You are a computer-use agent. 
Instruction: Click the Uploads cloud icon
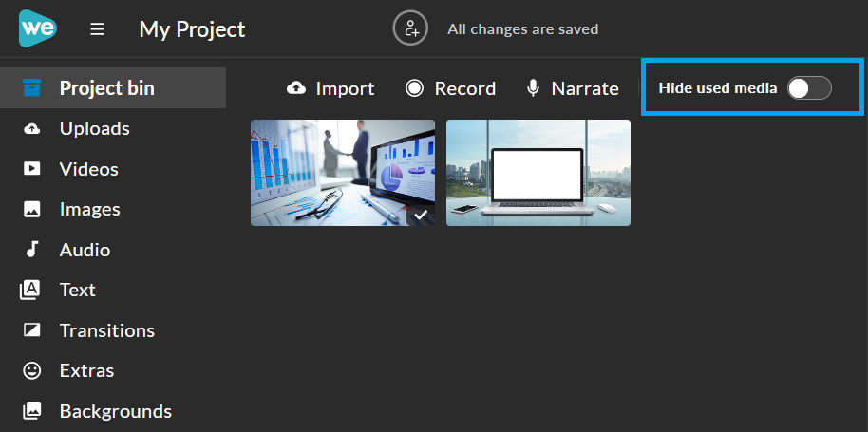click(32, 129)
